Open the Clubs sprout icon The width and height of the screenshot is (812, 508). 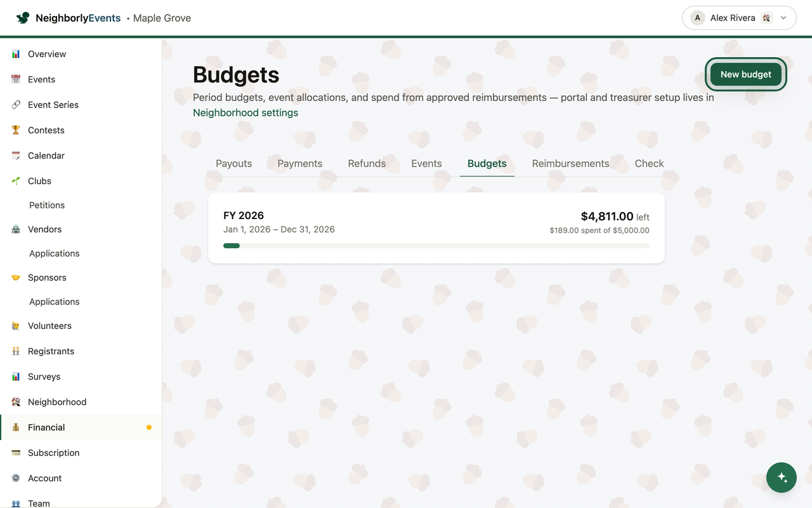[16, 181]
